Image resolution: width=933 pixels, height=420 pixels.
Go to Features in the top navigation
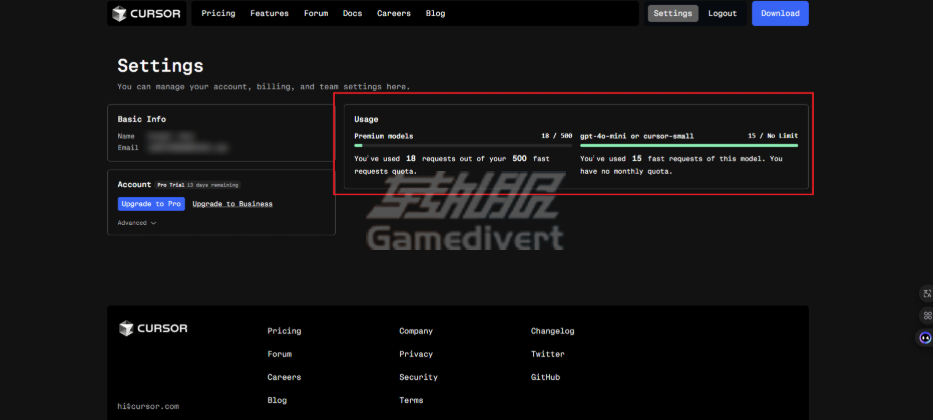(x=269, y=14)
